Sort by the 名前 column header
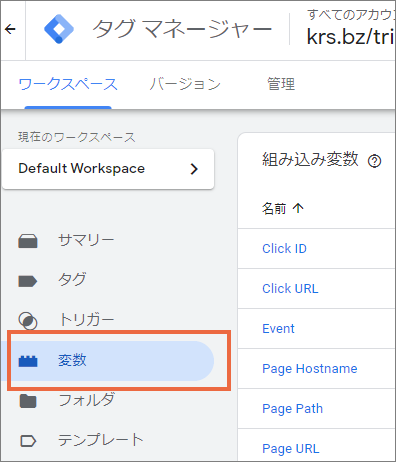Viewport: 396px width, 462px height. [274, 209]
